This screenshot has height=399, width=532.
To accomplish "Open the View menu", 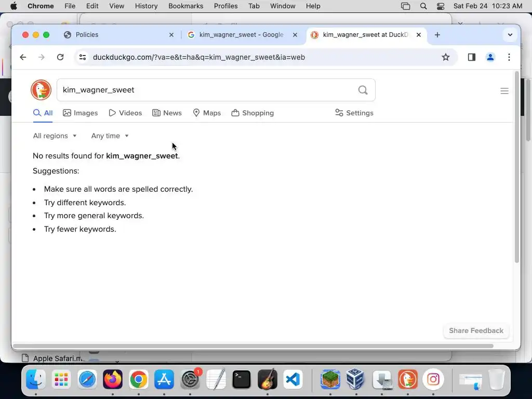I will coord(117,6).
